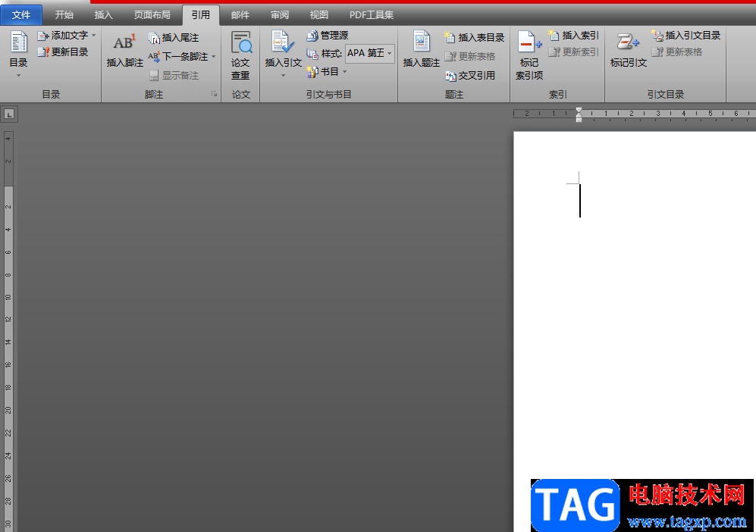Click 插入引文目录 table of authorities
This screenshot has height=532, width=756.
click(x=685, y=35)
